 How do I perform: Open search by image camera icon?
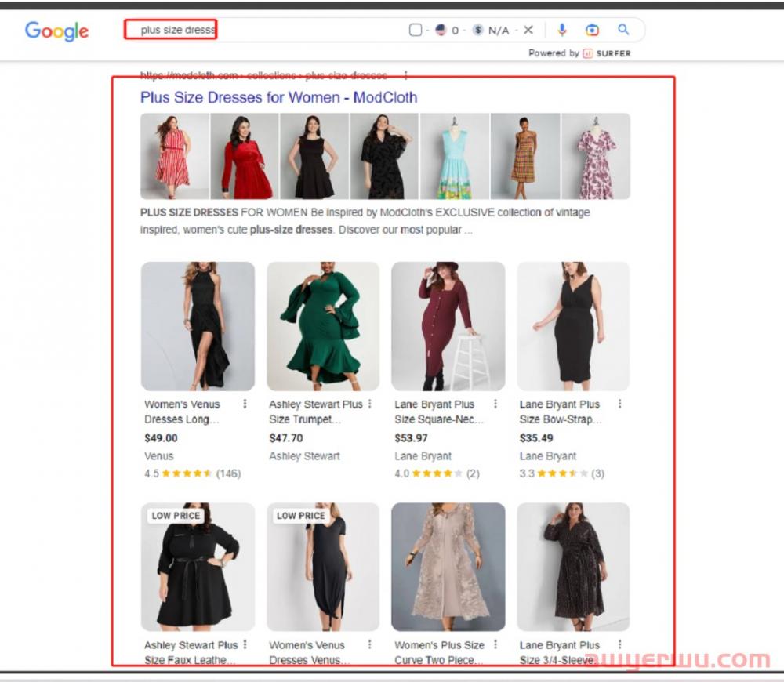tap(592, 30)
